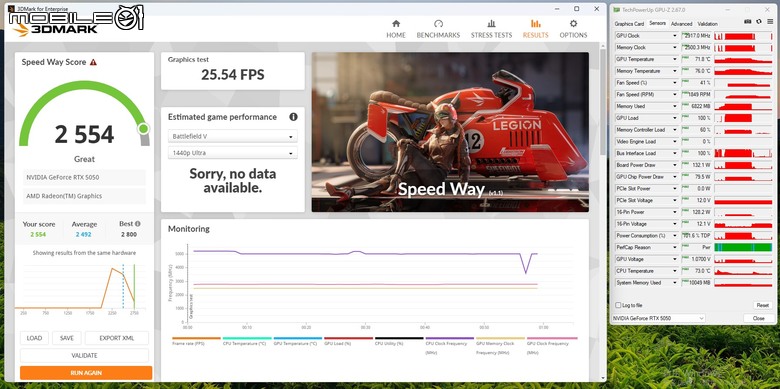
Task: Click the Speed Way score gauge indicator
Action: (x=143, y=129)
